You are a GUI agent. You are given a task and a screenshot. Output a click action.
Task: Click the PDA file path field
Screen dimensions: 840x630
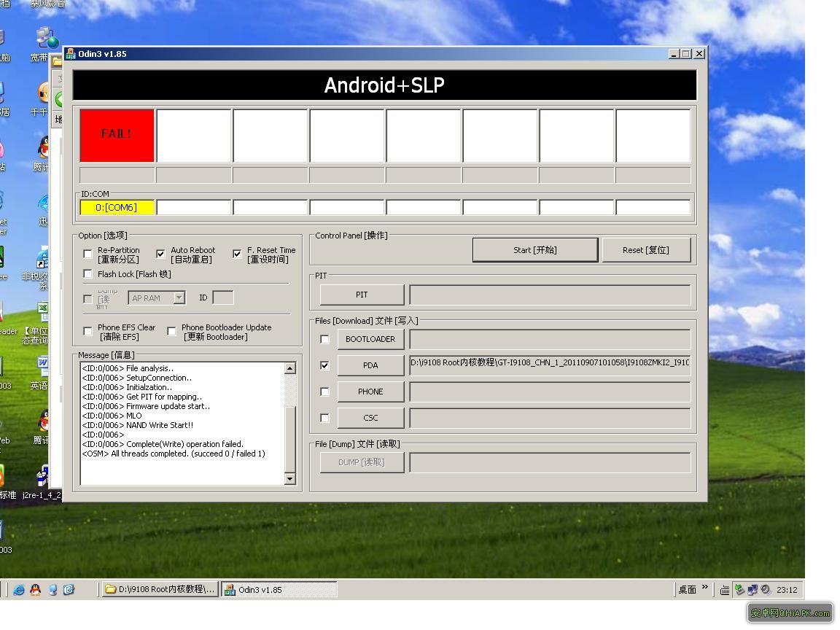tap(551, 365)
